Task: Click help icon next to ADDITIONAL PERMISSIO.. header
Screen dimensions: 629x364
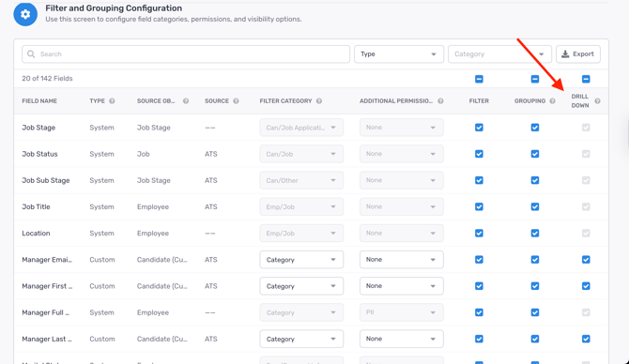Action: click(440, 101)
